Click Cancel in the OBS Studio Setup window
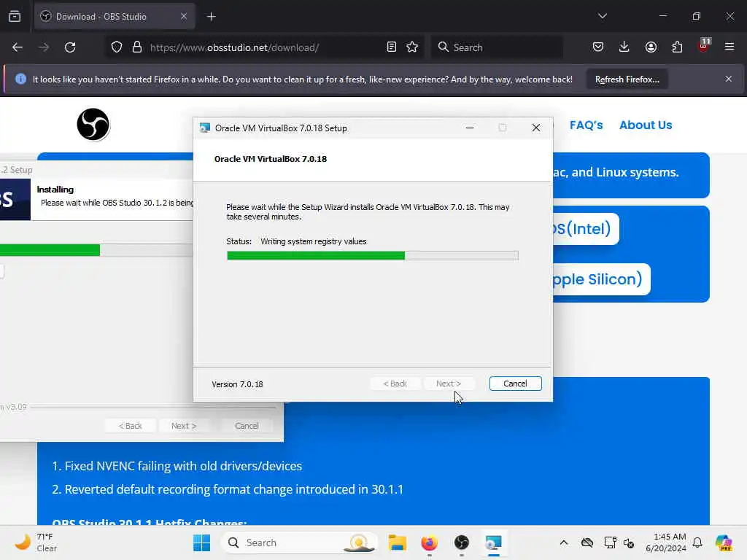The width and height of the screenshot is (747, 560). pyautogui.click(x=247, y=426)
